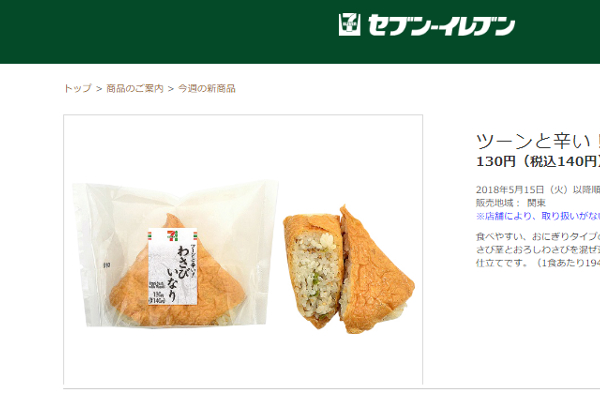Open 商品のご案内 breadcrumb link

pyautogui.click(x=135, y=88)
